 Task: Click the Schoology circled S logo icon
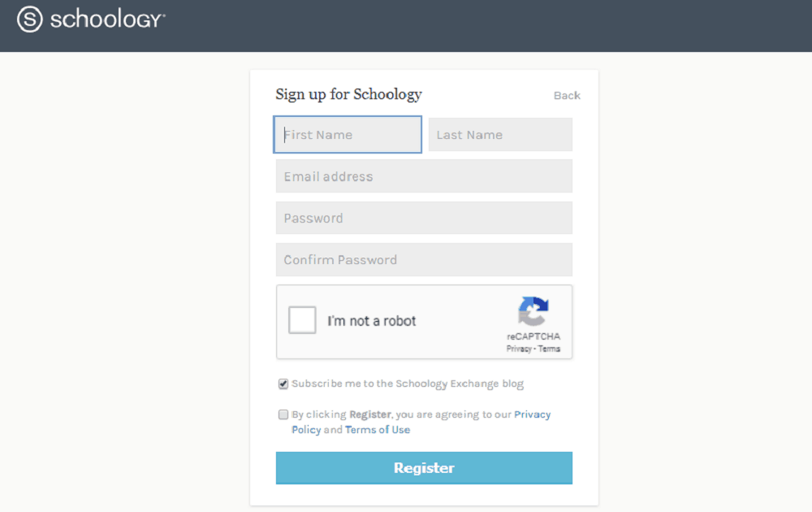[29, 20]
